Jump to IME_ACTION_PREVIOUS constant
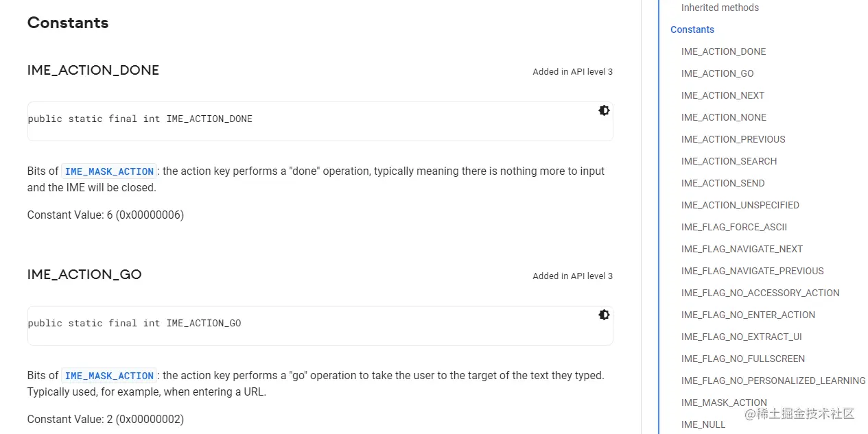868x434 pixels. point(733,139)
